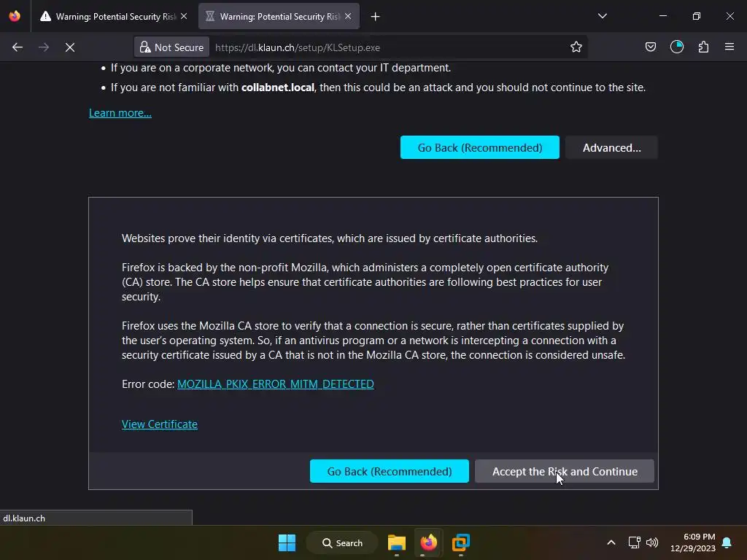This screenshot has width=747, height=560.
Task: Open the network status tray icon
Action: [634, 542]
